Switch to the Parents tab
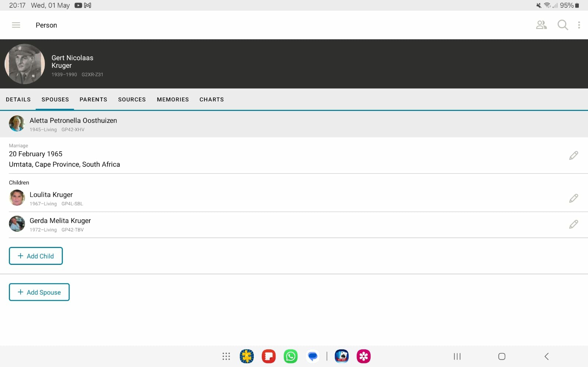Image resolution: width=588 pixels, height=367 pixels. point(93,100)
